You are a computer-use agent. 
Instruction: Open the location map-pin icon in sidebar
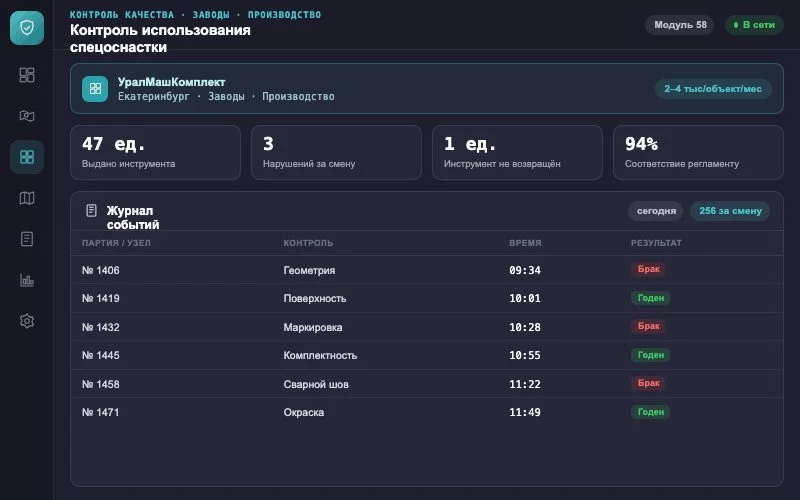pos(27,116)
